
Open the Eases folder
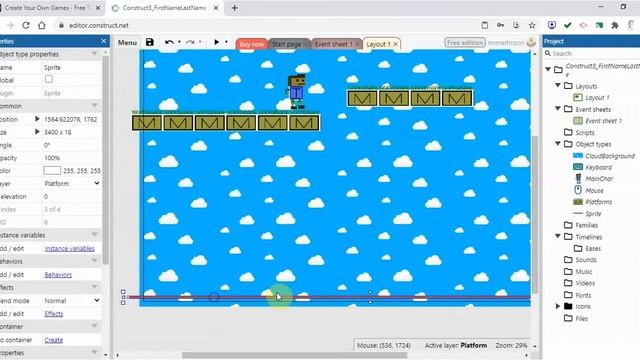(x=593, y=249)
